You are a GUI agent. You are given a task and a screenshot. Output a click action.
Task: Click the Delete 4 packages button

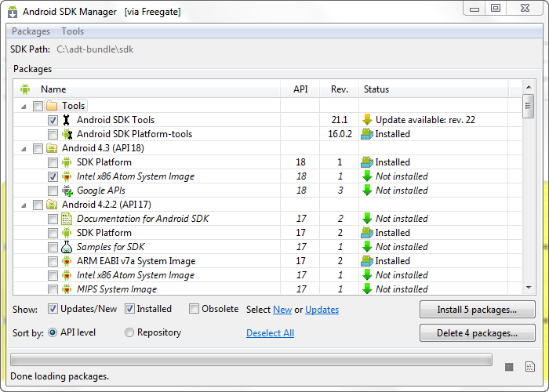click(x=477, y=333)
